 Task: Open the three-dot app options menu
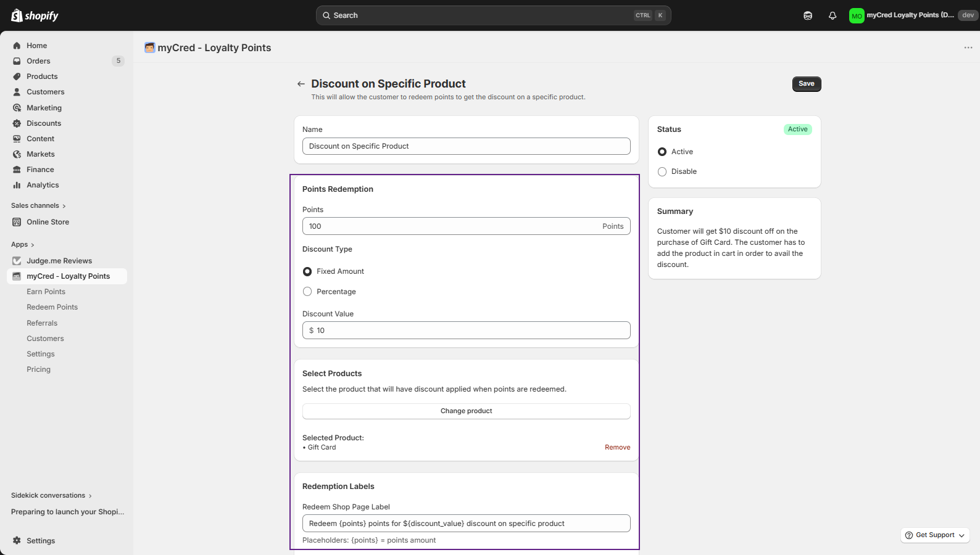point(968,47)
